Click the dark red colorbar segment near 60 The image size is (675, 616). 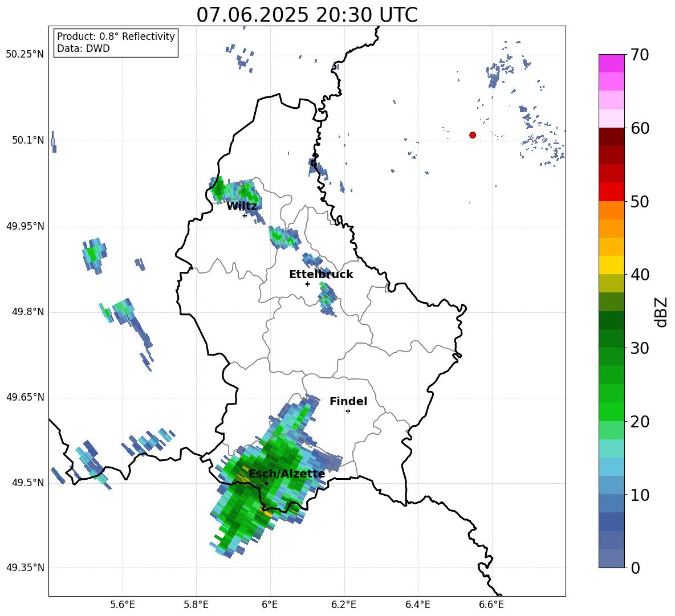click(x=612, y=137)
